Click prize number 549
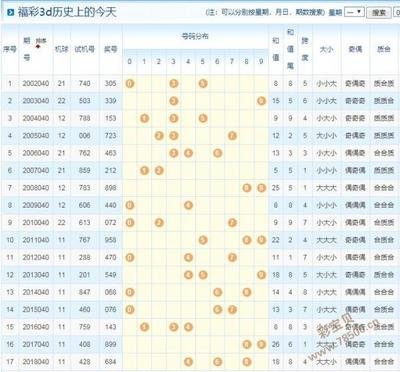This screenshot has width=400, height=372. 110,275
